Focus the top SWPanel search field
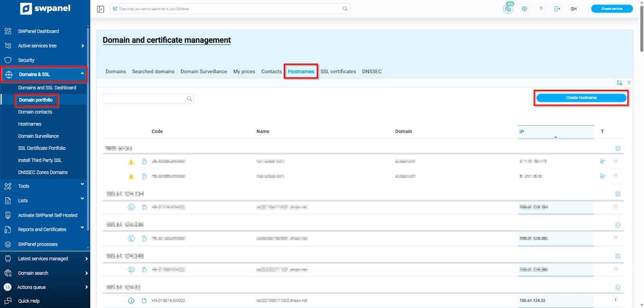644x308 pixels. (x=230, y=9)
